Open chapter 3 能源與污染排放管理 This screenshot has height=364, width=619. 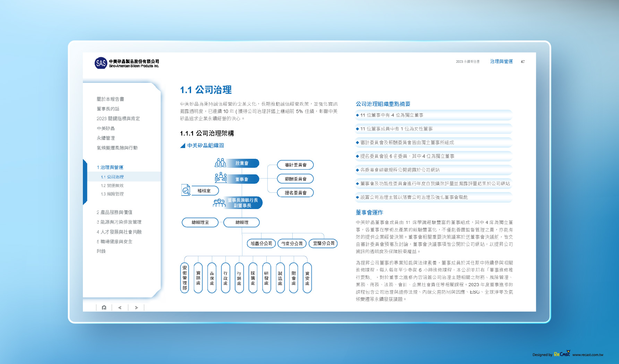click(x=119, y=222)
